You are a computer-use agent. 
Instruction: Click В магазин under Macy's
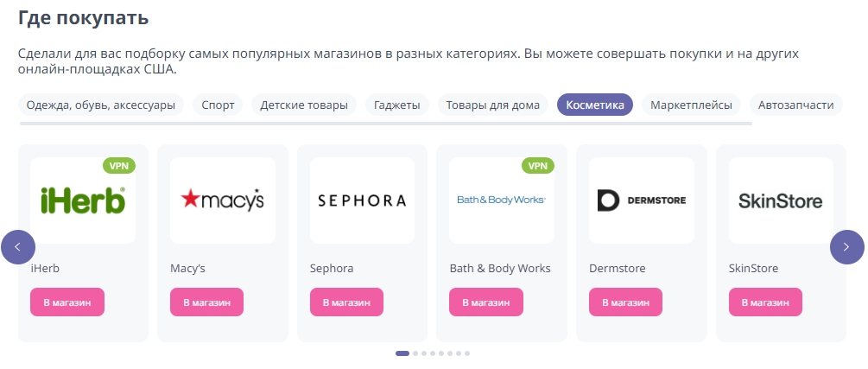click(x=206, y=302)
